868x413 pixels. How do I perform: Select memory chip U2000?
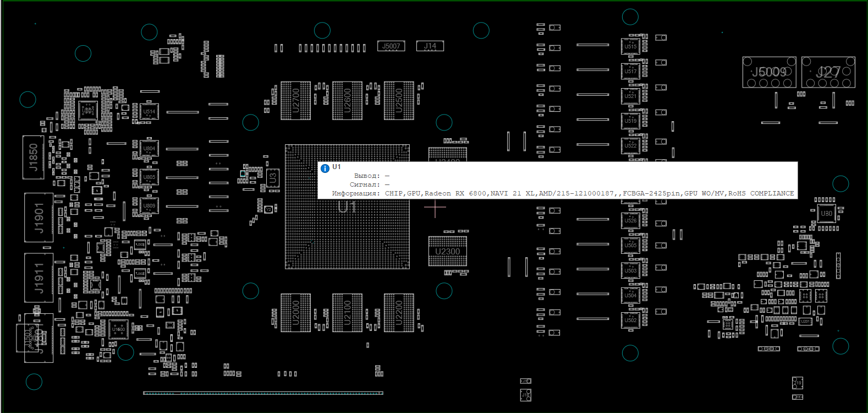295,313
